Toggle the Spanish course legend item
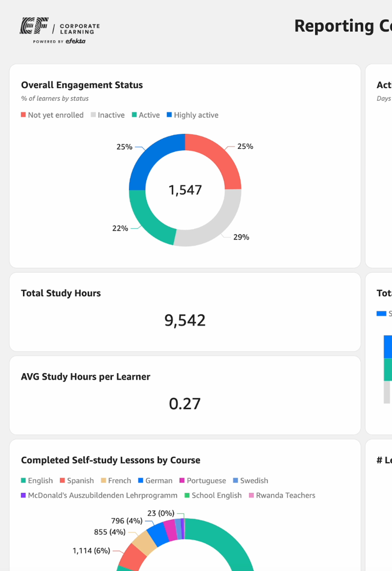The width and height of the screenshot is (392, 571). (x=77, y=480)
